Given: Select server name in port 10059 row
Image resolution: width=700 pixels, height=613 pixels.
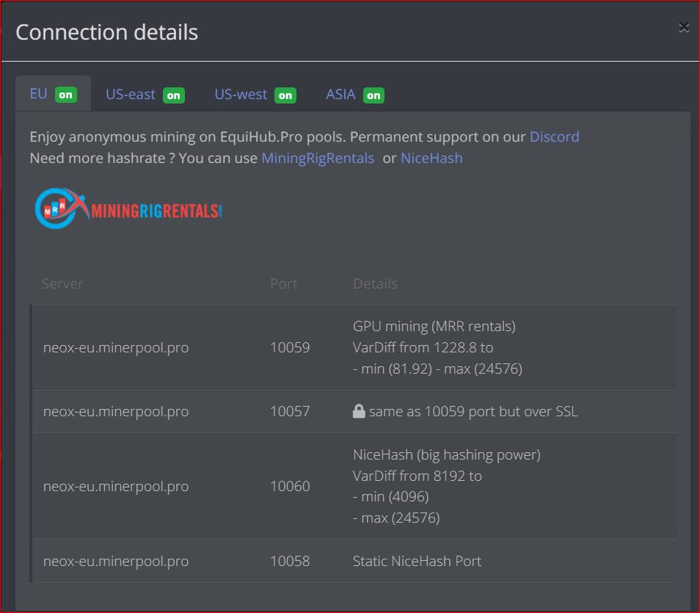Looking at the screenshot, I should point(116,347).
